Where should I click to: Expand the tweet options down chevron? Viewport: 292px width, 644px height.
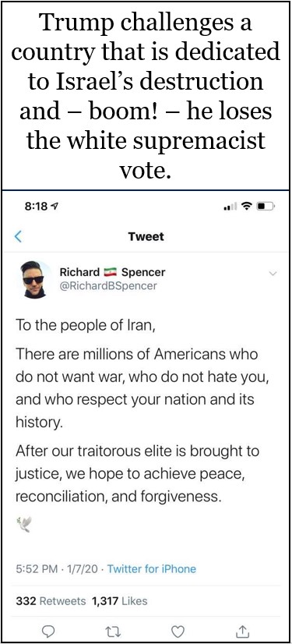coord(273,274)
